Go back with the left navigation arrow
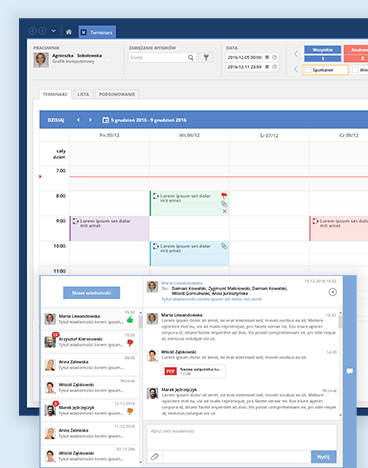Screen dimensions: 368x468 tap(32, 31)
